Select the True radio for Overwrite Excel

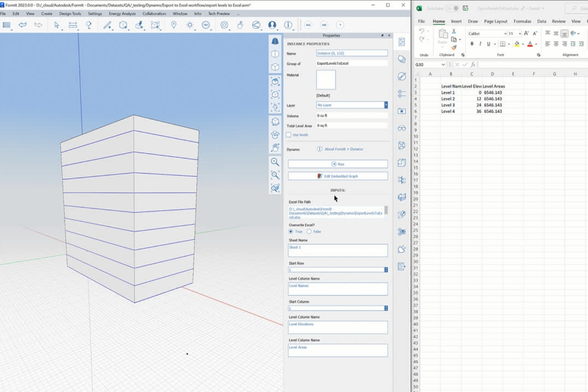291,232
